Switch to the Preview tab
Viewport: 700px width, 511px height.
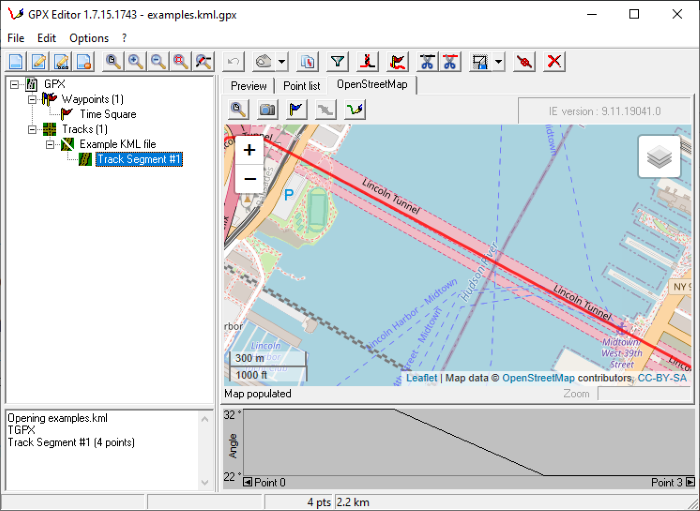pyautogui.click(x=249, y=86)
